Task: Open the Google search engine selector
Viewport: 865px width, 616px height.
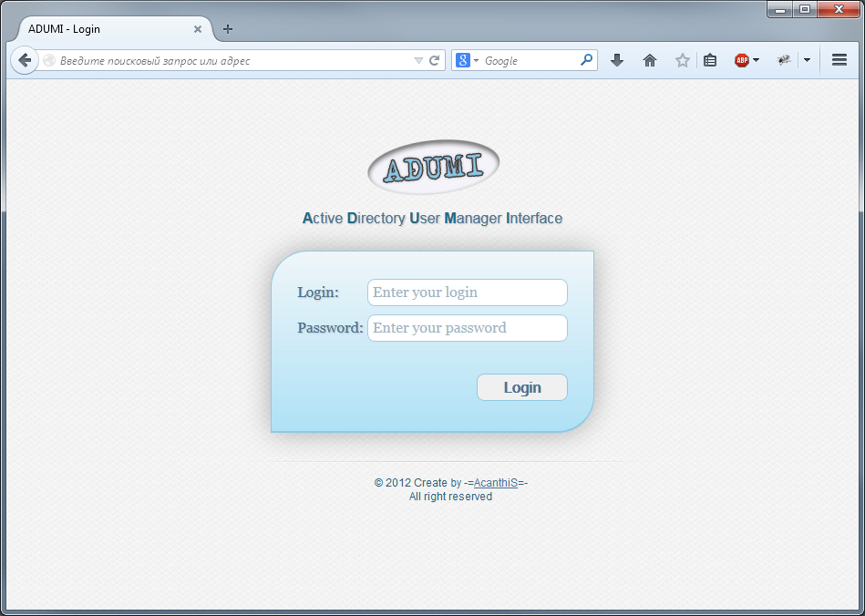Action: tap(468, 61)
